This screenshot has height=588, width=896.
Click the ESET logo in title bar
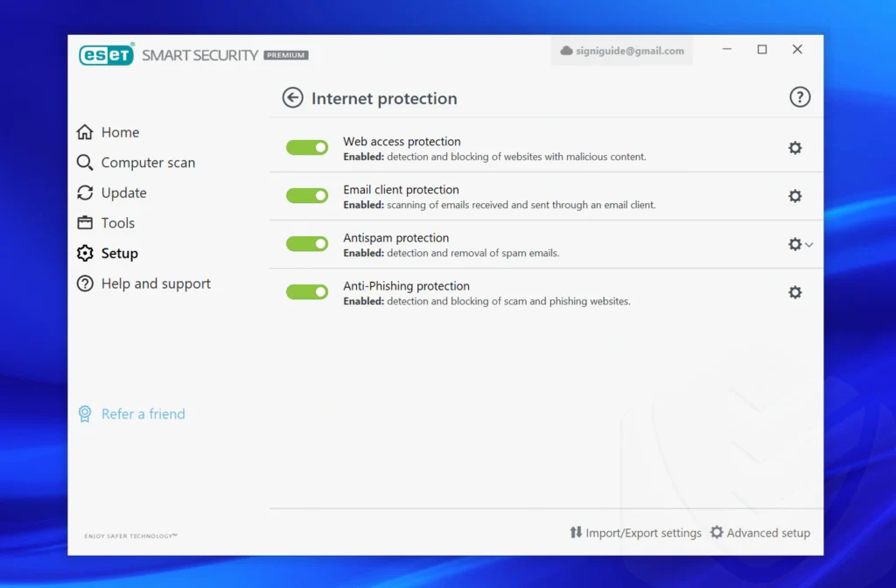click(106, 54)
